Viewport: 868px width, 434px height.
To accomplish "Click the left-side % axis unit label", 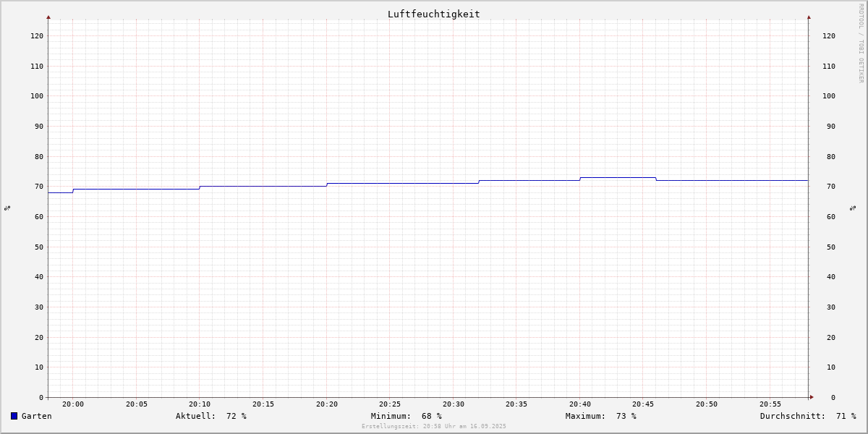I will (x=7, y=208).
